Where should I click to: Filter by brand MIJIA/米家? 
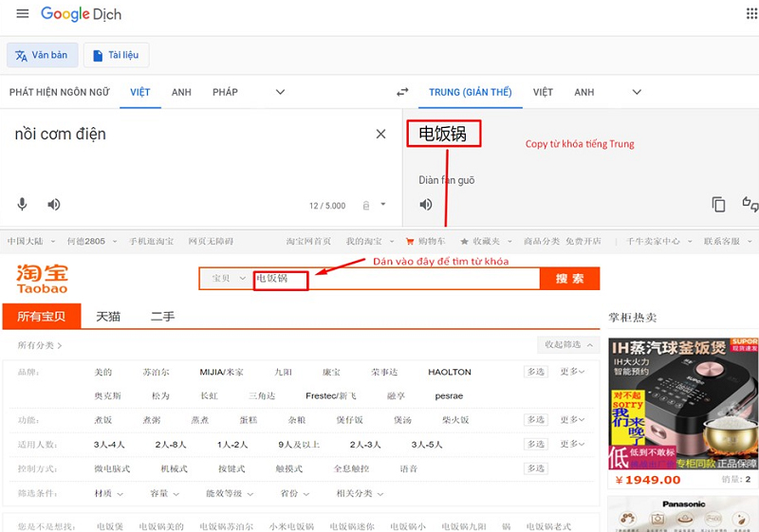222,372
